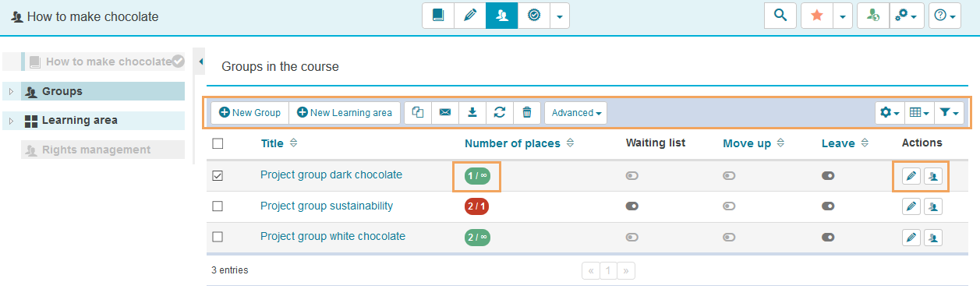Click the New Group button
The width and height of the screenshot is (980, 289).
[250, 113]
